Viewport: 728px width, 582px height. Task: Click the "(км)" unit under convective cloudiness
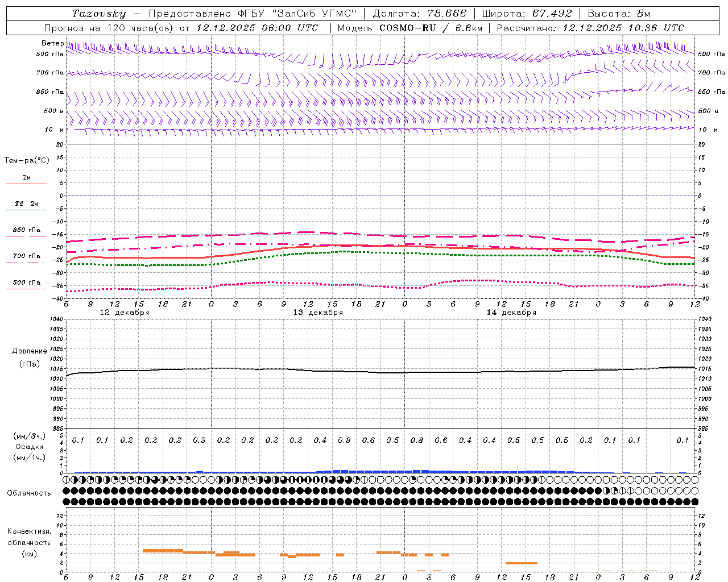[30, 554]
